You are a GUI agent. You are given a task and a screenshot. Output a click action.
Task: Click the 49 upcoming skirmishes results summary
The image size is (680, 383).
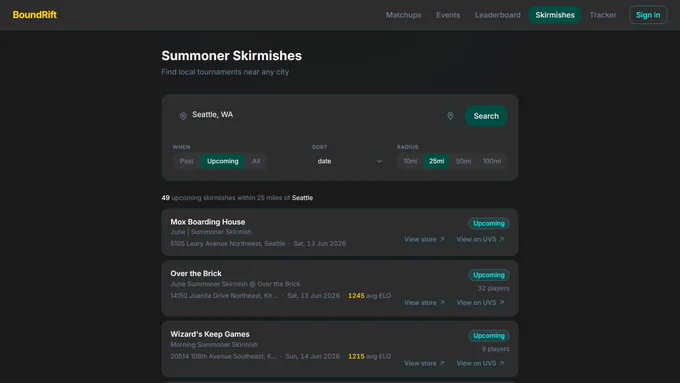[x=237, y=198]
